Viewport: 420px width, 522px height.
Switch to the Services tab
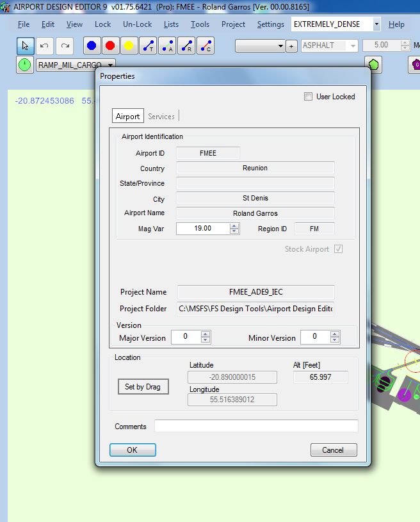tap(161, 117)
